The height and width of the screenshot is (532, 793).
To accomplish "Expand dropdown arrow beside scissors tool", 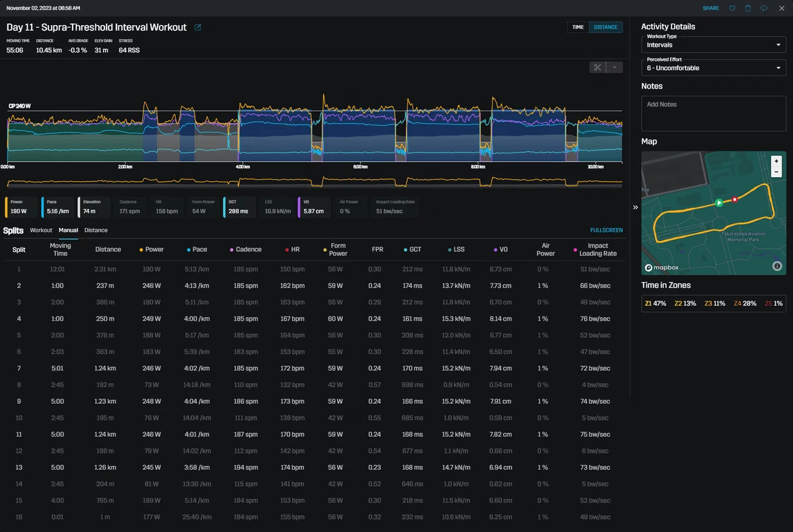I will tap(614, 67).
